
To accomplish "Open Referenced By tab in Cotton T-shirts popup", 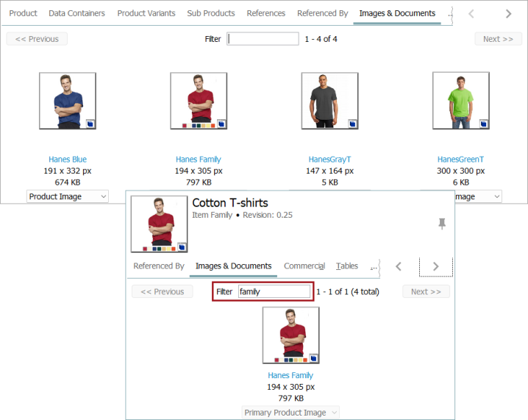I will [159, 266].
